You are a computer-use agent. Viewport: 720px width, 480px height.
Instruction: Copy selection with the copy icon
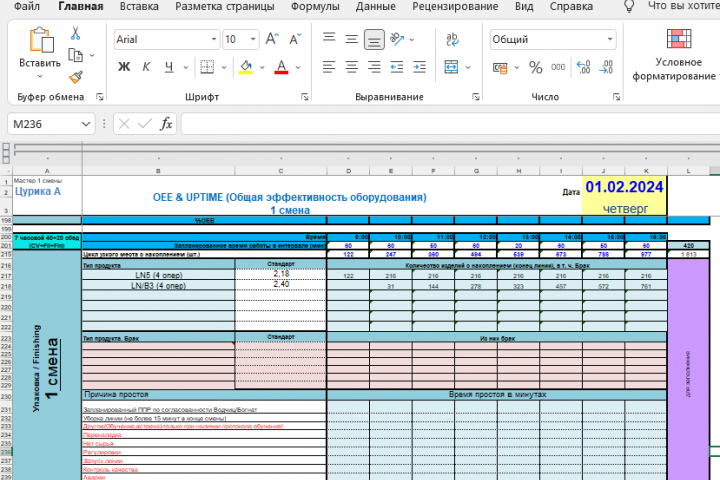75,55
